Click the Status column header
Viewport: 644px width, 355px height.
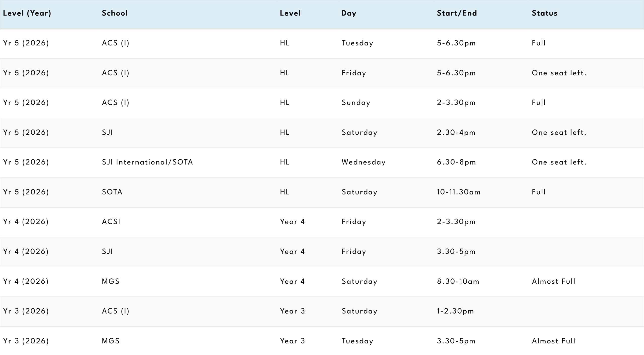[544, 13]
